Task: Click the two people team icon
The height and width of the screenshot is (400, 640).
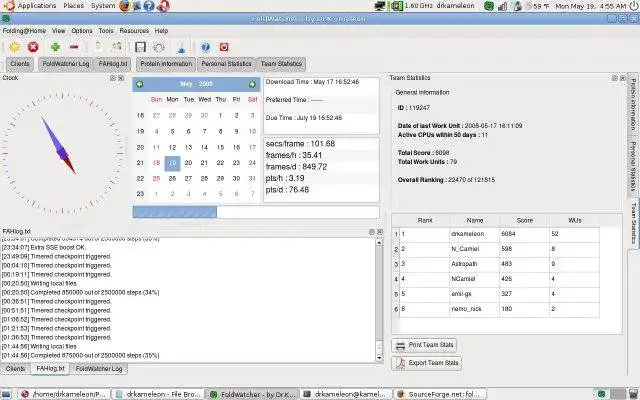Action: click(117, 47)
